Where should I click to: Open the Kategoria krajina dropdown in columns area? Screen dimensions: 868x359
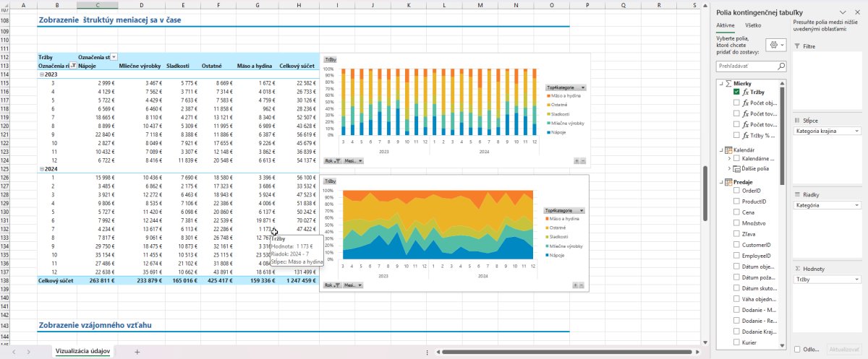tap(857, 131)
